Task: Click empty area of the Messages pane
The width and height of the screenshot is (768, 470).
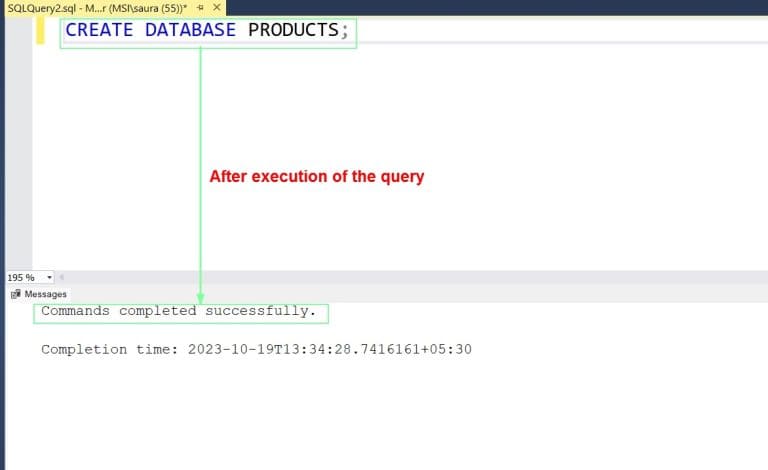Action: [x=392, y=416]
